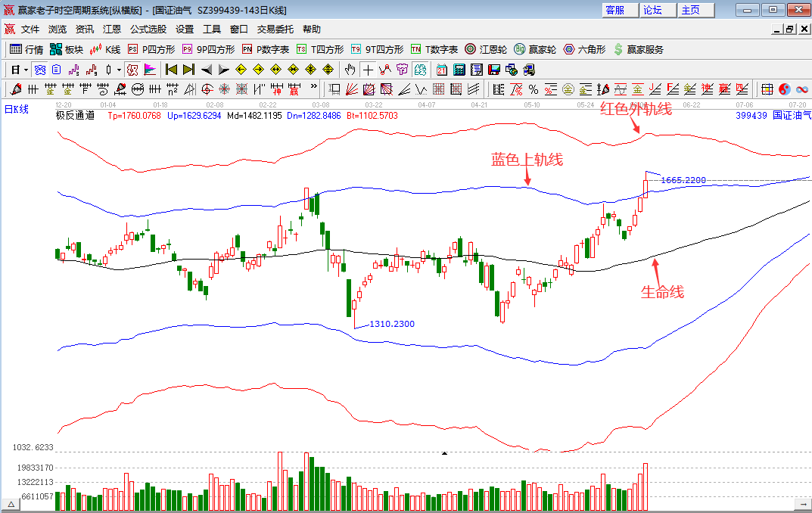Select the red 赢 drawing tool

(x=294, y=89)
